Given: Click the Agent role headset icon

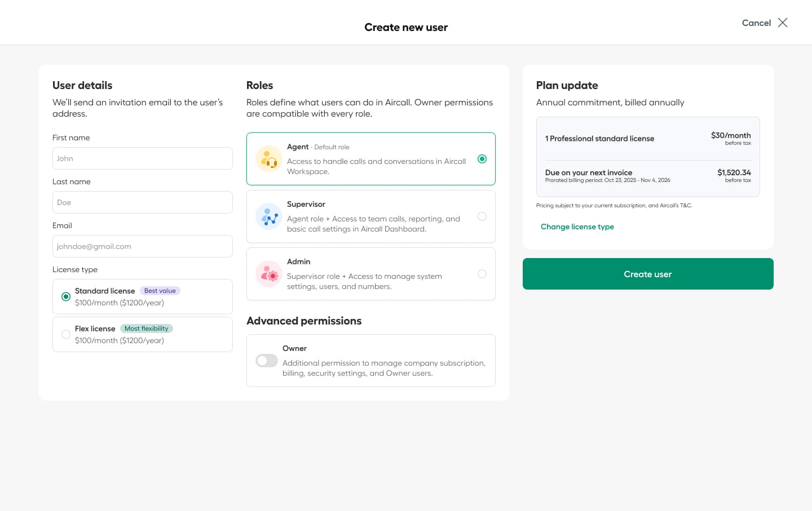Looking at the screenshot, I should 269,159.
